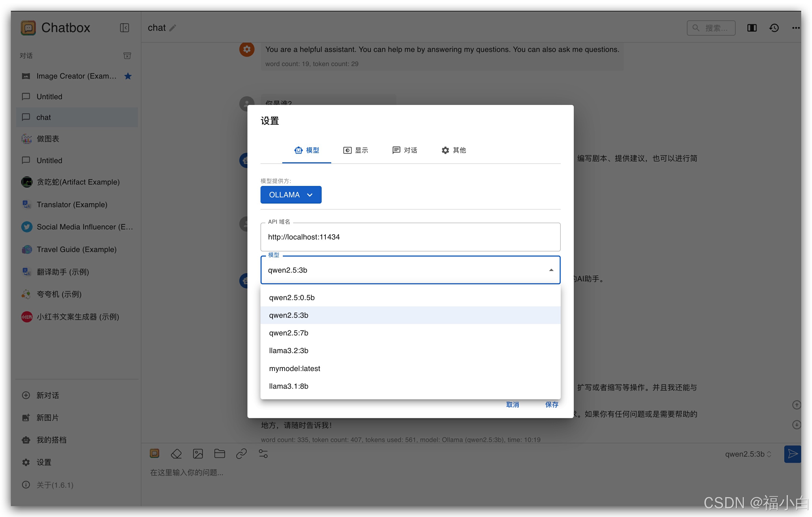Image resolution: width=812 pixels, height=517 pixels.
Task: Click the 保存 save button
Action: coord(552,404)
